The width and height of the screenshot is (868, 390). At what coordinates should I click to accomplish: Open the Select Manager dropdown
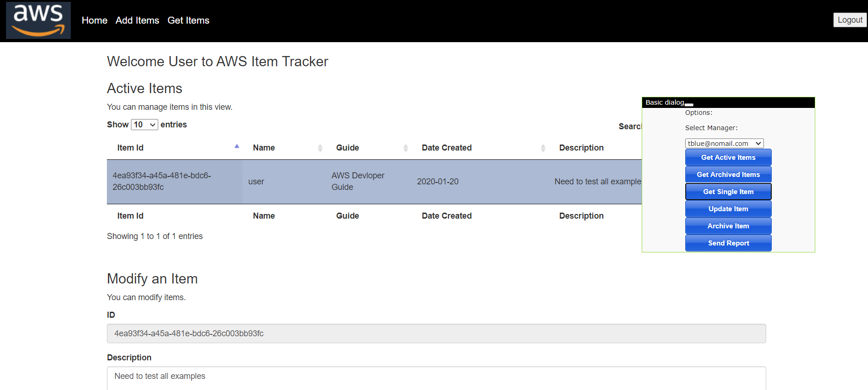(724, 144)
